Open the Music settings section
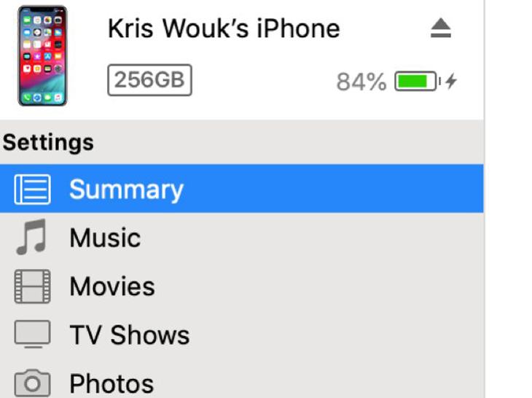 [x=241, y=237]
